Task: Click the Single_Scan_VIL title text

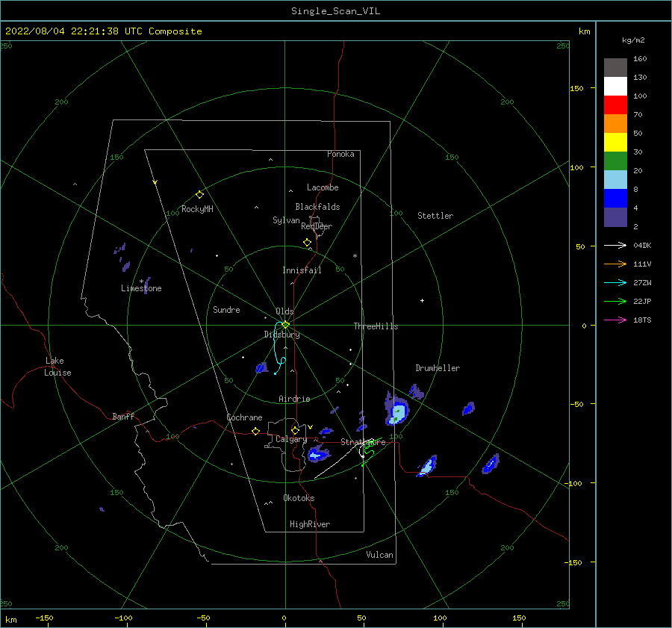Action: [335, 11]
